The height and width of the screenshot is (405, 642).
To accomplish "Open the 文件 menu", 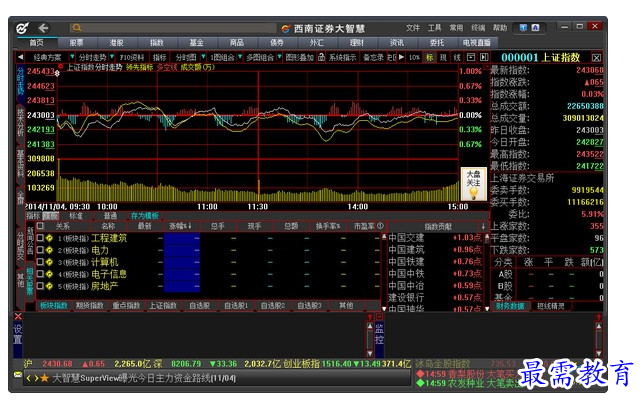I will (x=412, y=28).
